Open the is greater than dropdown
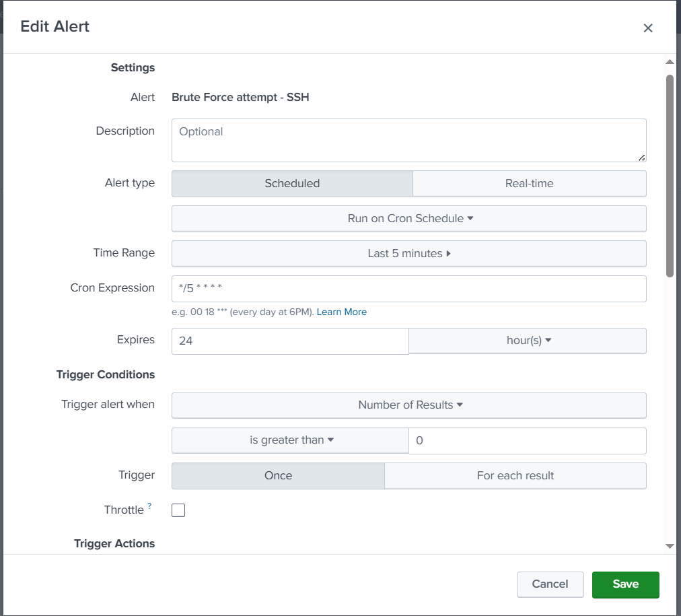This screenshot has height=616, width=681. click(x=290, y=440)
